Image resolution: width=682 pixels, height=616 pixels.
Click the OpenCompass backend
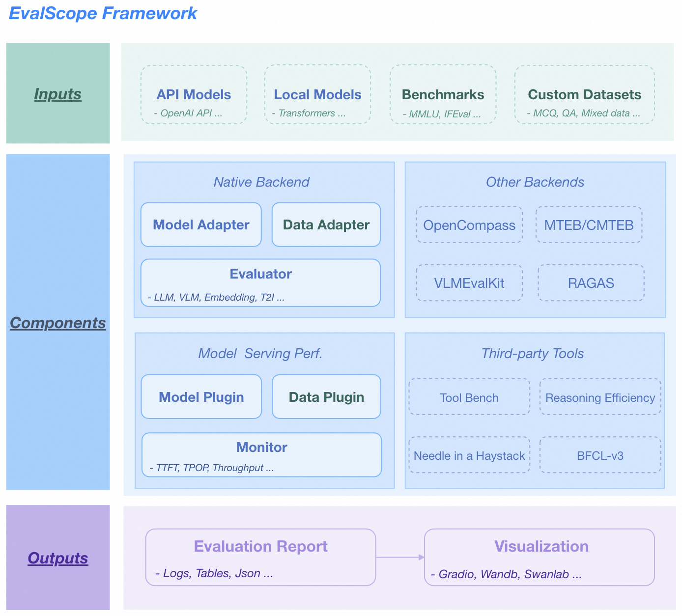469,225
